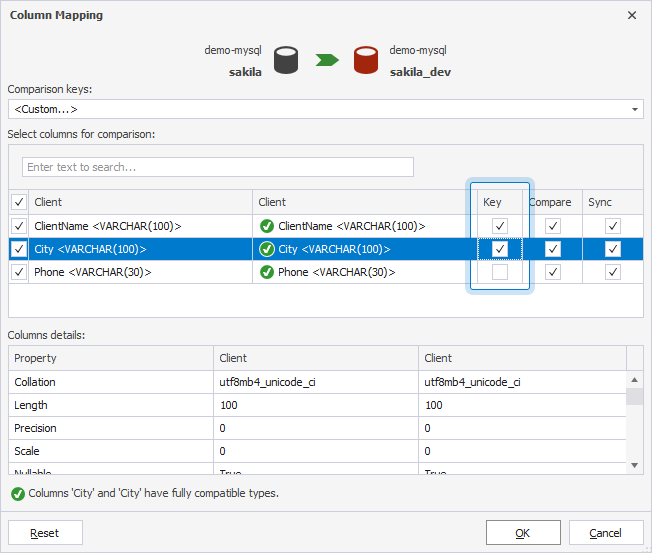Toggle the select-all columns header checkbox
Image resolution: width=652 pixels, height=553 pixels.
pyautogui.click(x=19, y=202)
